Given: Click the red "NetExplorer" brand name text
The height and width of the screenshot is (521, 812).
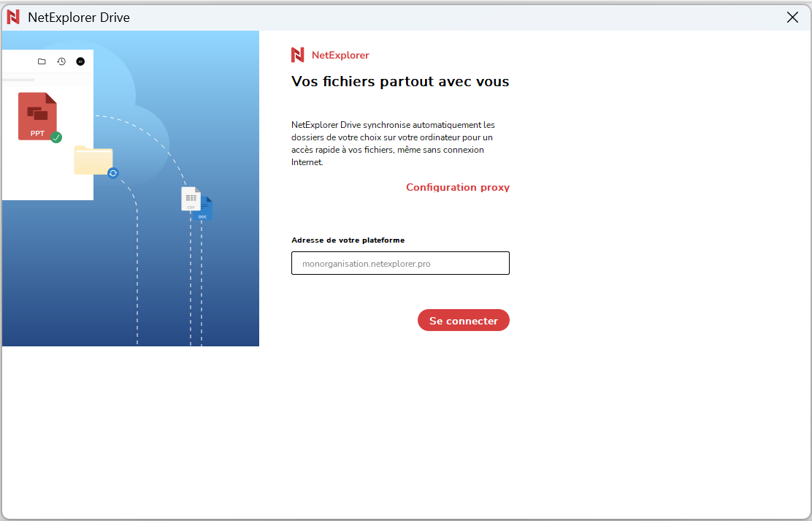Looking at the screenshot, I should click(340, 56).
